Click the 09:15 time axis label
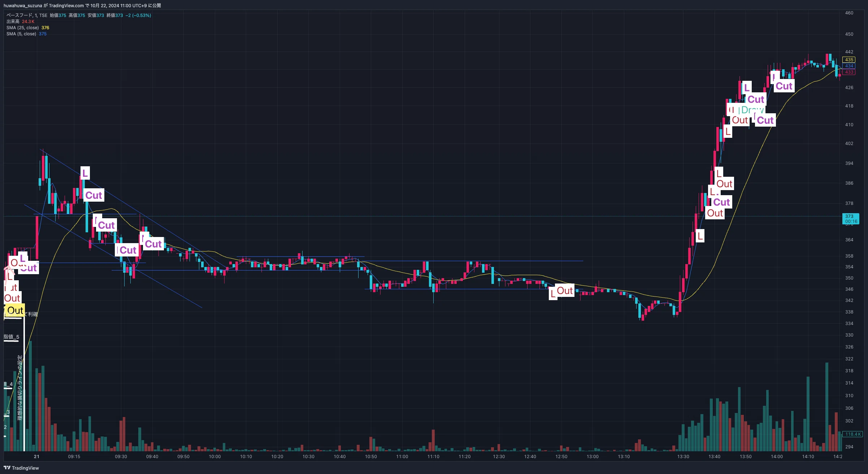Viewport: 868px width, 474px height. (x=74, y=457)
